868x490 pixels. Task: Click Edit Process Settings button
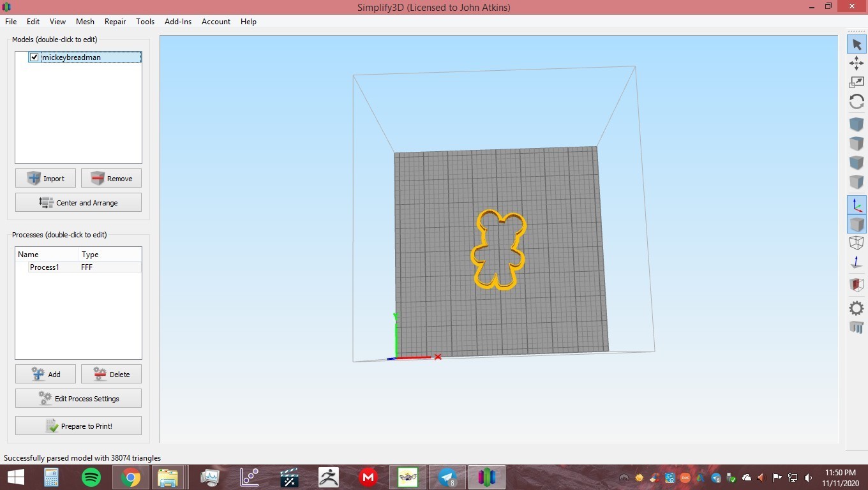(79, 398)
